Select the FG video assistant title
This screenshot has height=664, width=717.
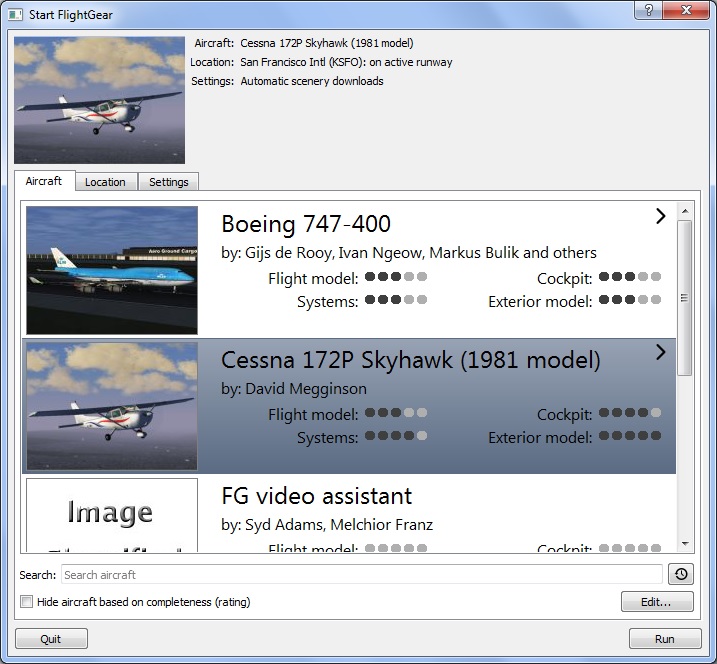(316, 496)
